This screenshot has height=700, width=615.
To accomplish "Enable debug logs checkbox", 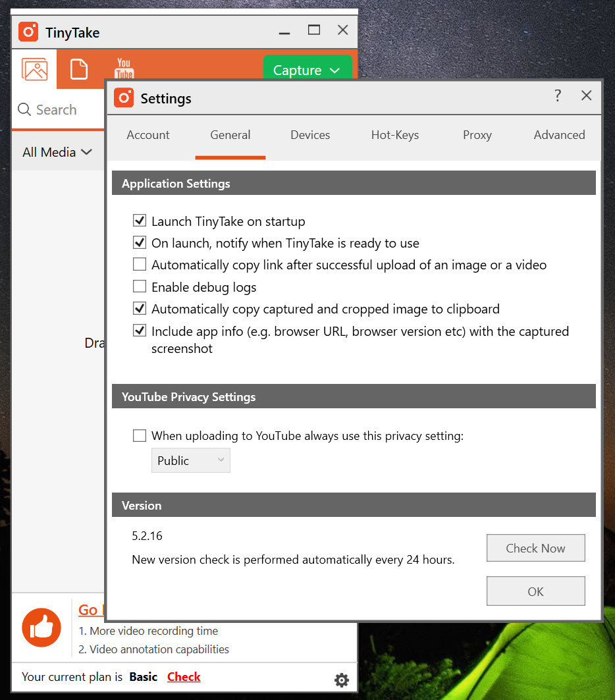I will (x=139, y=286).
